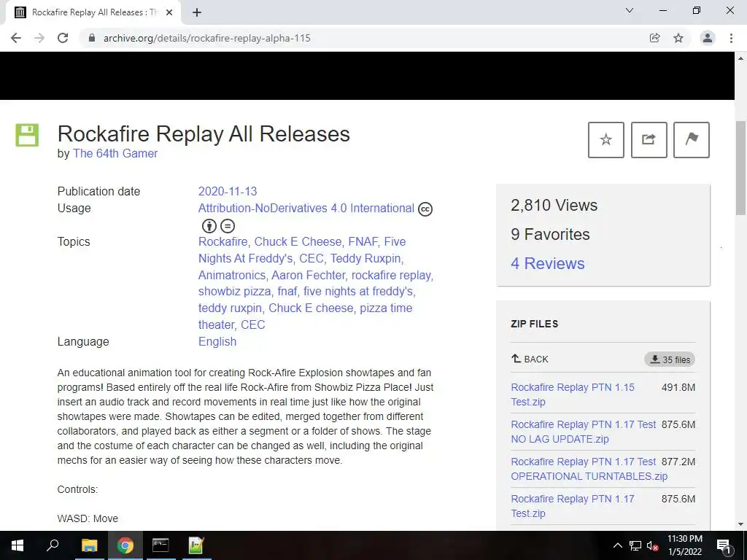Open the 2020-11-13 publication date link

(228, 192)
